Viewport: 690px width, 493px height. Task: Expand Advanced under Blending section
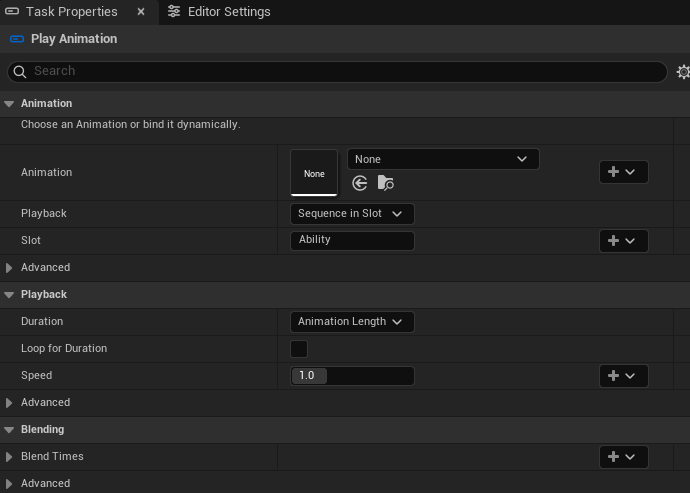pyautogui.click(x=9, y=484)
